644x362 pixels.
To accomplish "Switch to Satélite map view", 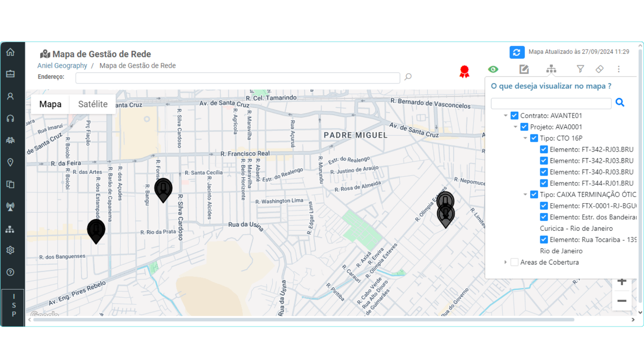I will tap(93, 104).
